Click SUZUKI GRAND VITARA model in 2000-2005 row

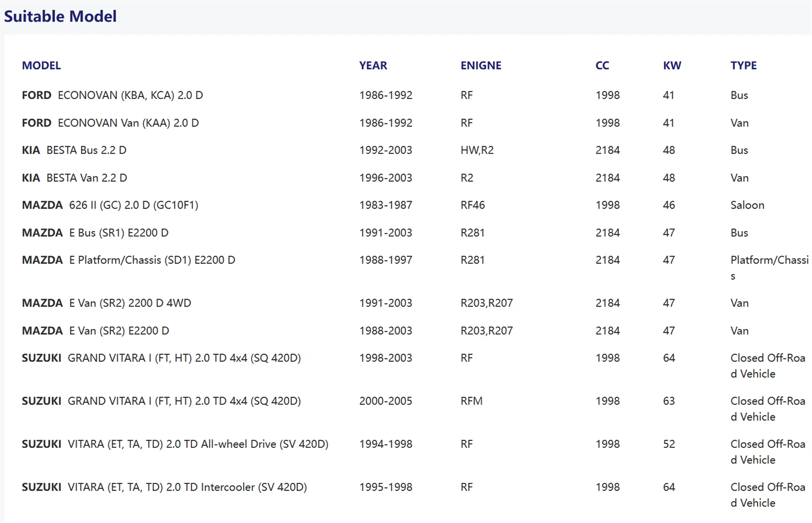click(161, 401)
